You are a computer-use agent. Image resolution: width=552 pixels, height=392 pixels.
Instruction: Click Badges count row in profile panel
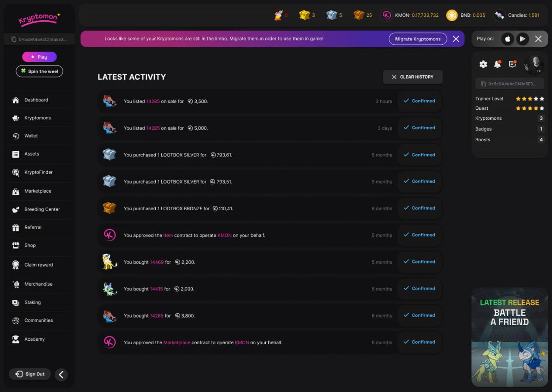click(510, 129)
